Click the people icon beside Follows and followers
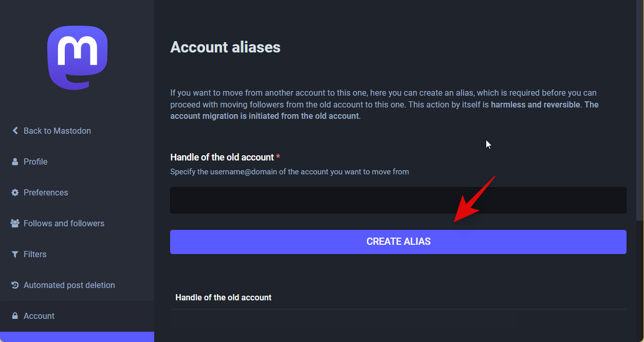644x342 pixels. pos(15,223)
